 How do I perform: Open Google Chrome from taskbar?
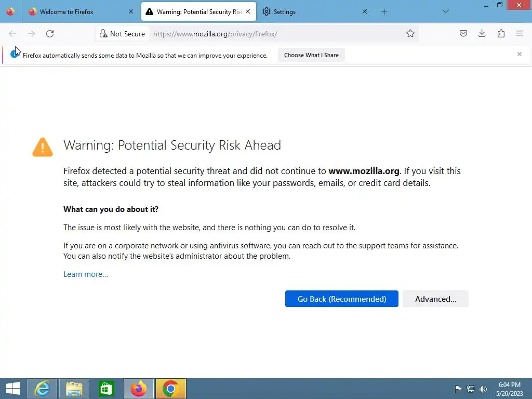171,389
